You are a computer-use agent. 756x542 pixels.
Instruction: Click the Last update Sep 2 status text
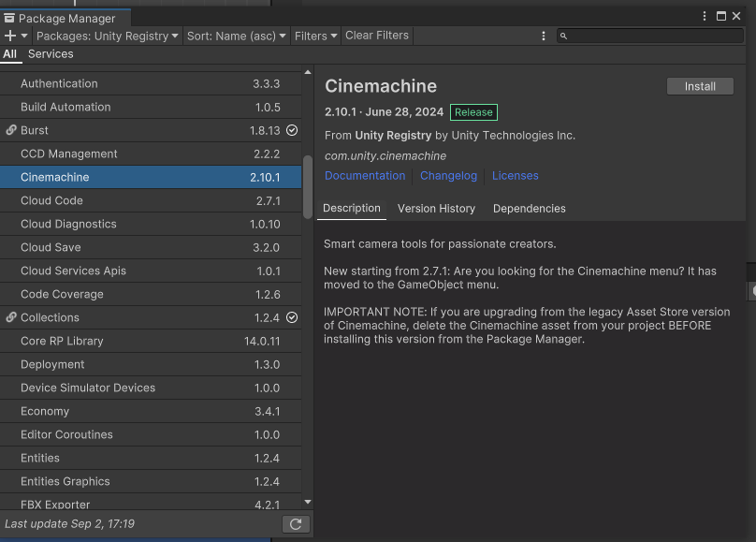point(69,523)
